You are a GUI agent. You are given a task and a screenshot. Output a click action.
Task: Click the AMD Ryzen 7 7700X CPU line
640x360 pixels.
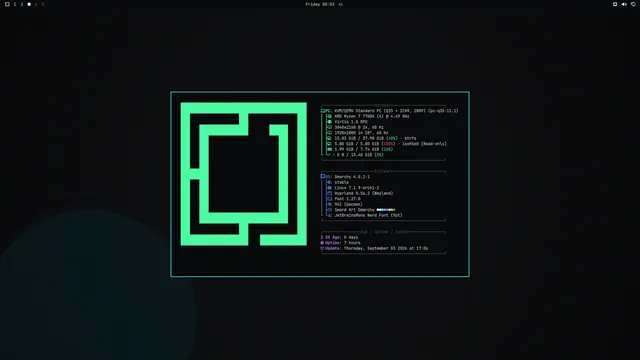[372, 116]
